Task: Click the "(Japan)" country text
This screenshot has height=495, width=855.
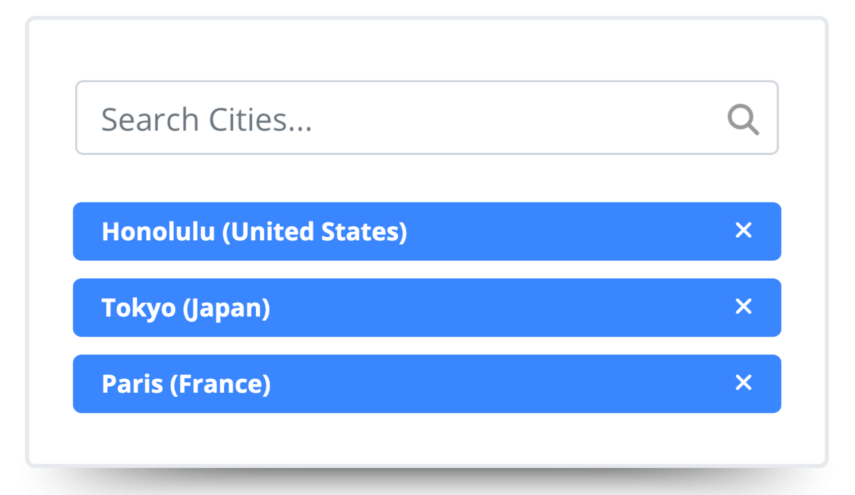Action: click(x=226, y=308)
